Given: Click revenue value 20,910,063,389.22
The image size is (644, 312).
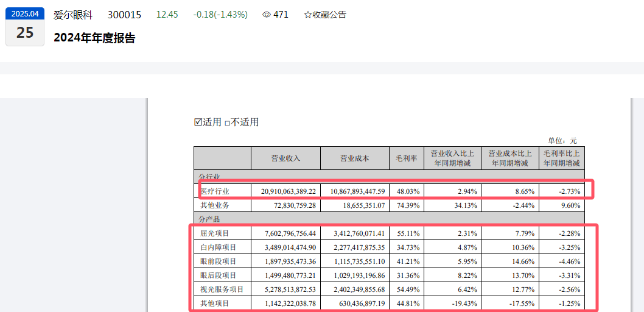Looking at the screenshot, I should click(x=289, y=191).
